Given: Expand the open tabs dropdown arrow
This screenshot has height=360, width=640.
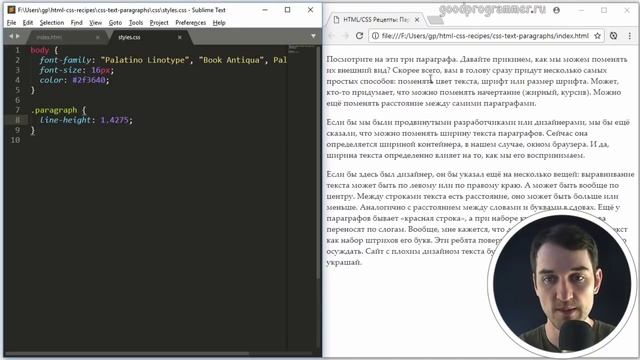Looking at the screenshot, I should pyautogui.click(x=313, y=36).
